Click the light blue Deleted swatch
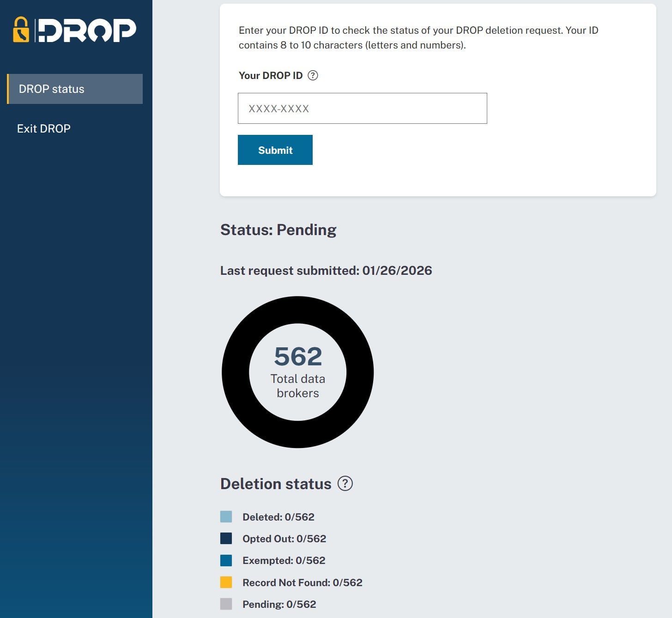 point(226,517)
